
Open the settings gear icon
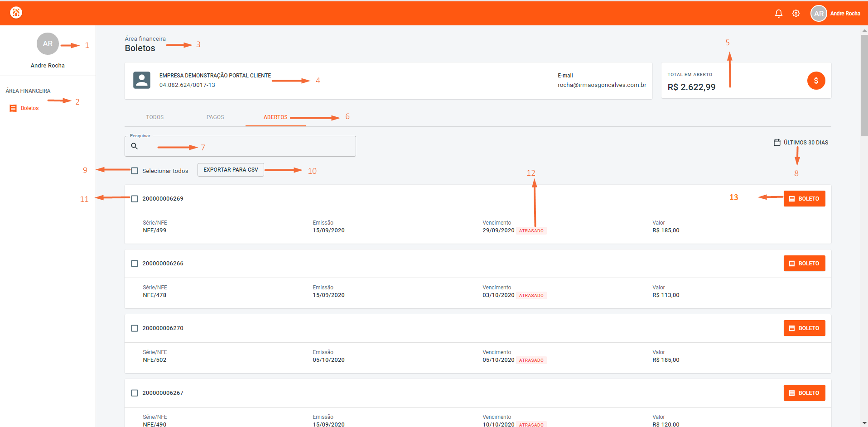point(796,14)
